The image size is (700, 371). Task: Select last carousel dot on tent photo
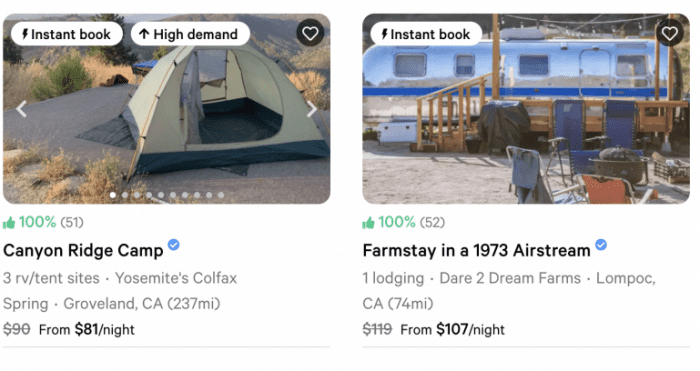221,195
